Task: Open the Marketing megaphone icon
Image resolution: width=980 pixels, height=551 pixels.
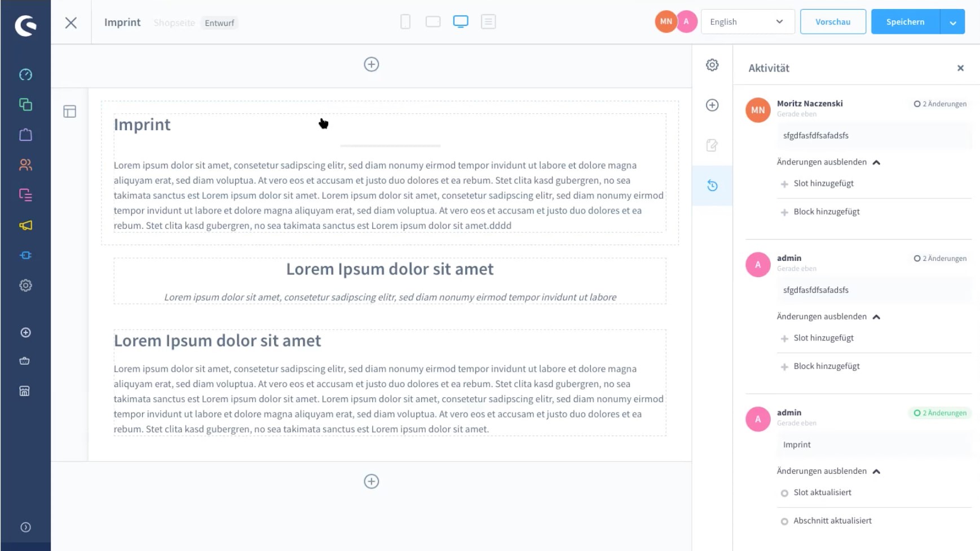Action: click(x=25, y=225)
